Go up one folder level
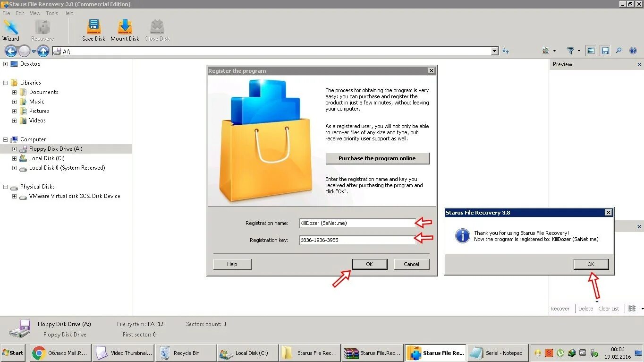The image size is (644, 362). click(43, 51)
